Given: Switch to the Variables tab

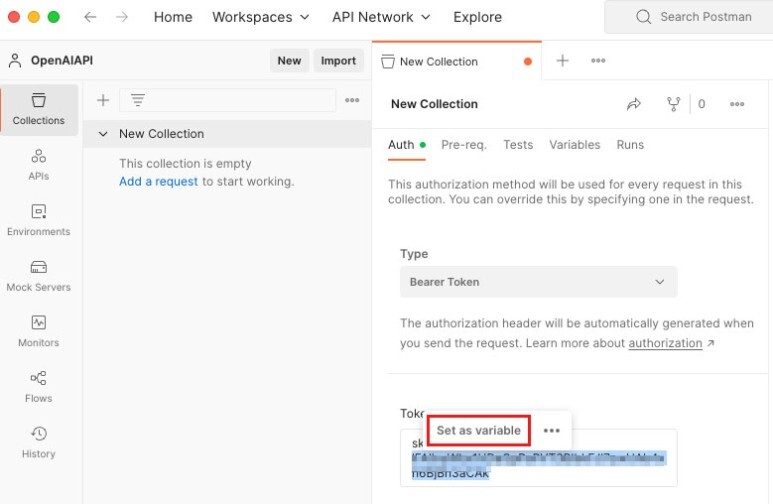Looking at the screenshot, I should tap(575, 145).
